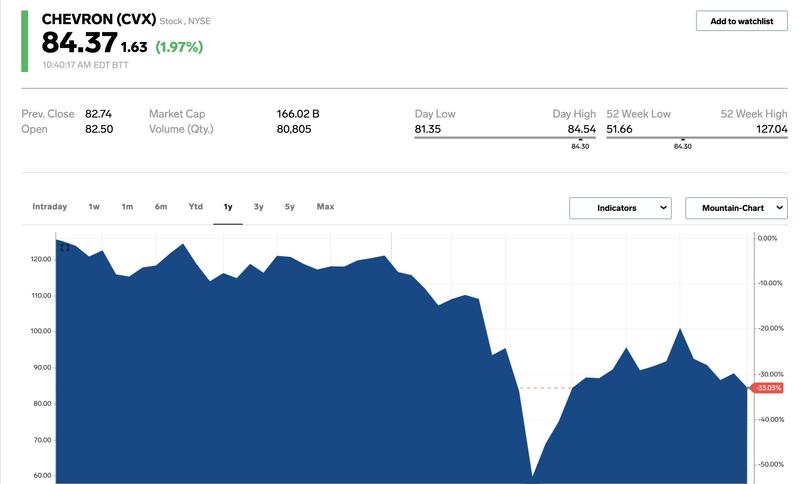The image size is (800, 484).
Task: Click the 52 Week Low value 51.66
Action: click(619, 129)
